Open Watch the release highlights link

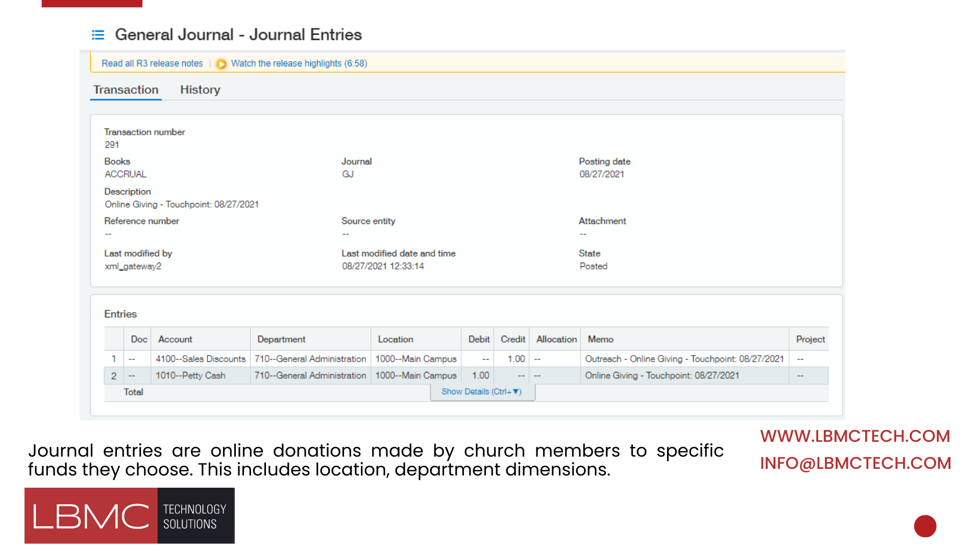[299, 63]
